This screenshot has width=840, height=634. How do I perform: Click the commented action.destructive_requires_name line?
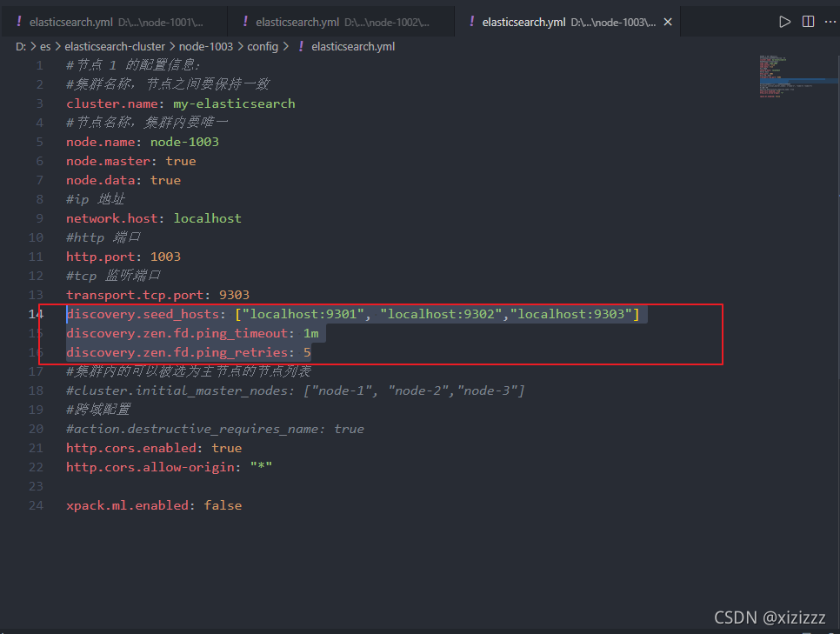215,430
